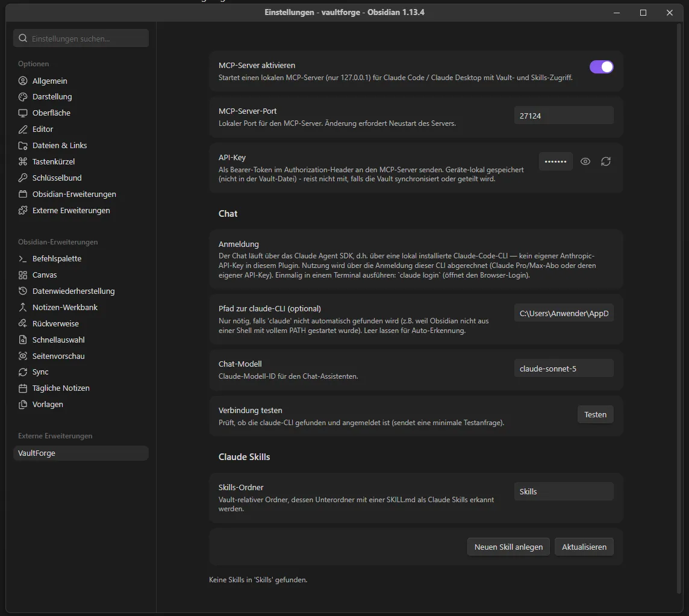This screenshot has height=616, width=689.
Task: Click the Obsidian-Erweiterungen box icon
Action: (23, 194)
